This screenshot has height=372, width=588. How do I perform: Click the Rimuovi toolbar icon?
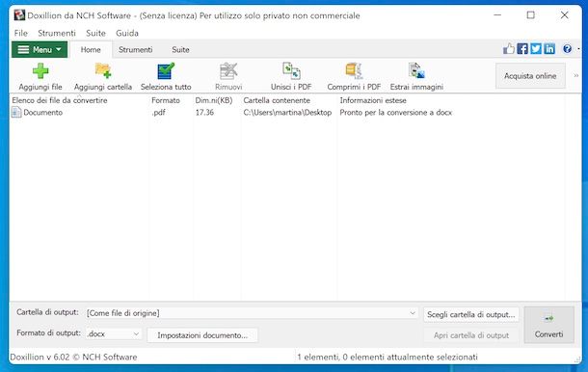coord(228,71)
